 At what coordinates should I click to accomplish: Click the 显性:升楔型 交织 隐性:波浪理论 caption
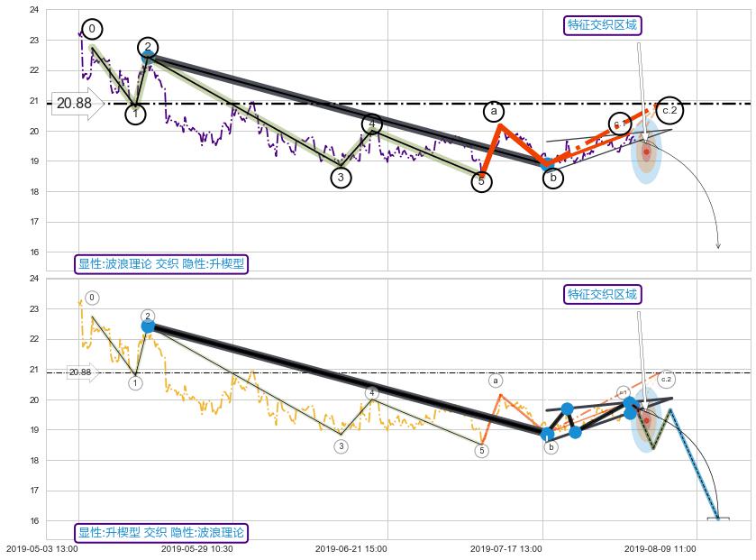tap(160, 533)
